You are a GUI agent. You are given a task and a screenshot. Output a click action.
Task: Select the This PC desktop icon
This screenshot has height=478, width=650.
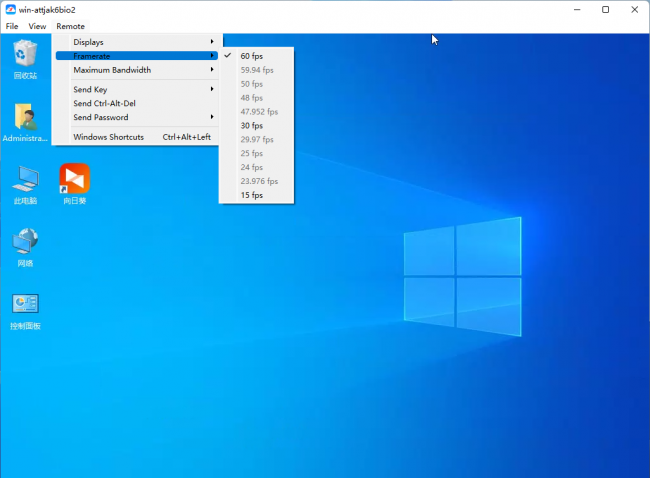click(x=25, y=185)
